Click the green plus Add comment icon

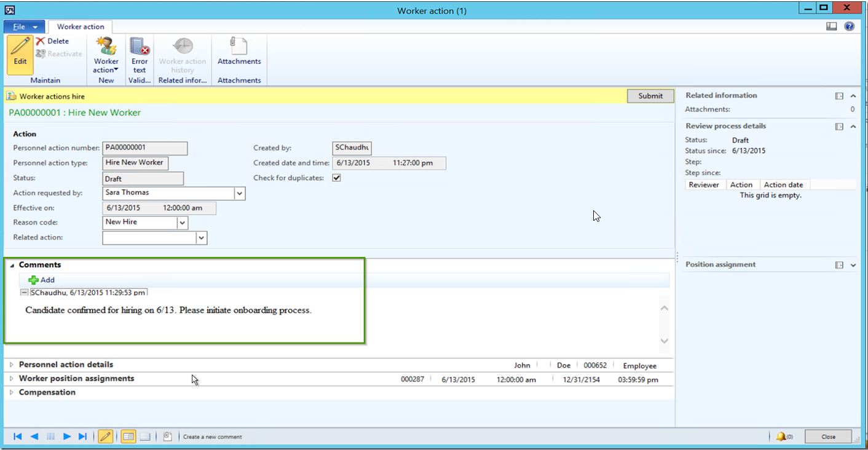pos(34,280)
